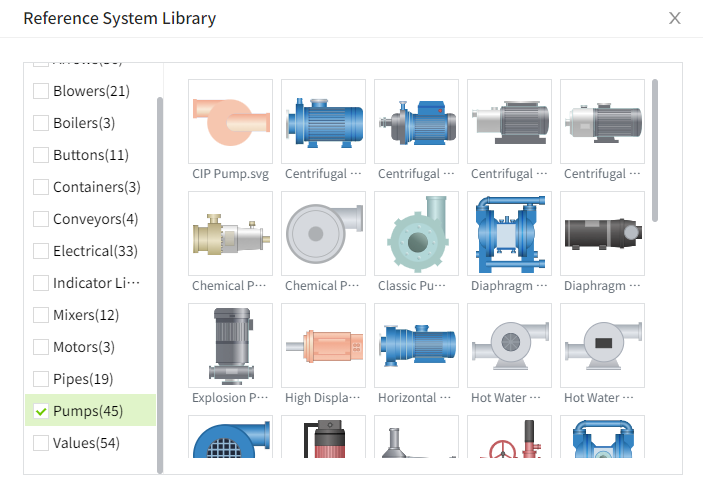
Task: Click the Conveyors(4) category label
Action: point(95,219)
